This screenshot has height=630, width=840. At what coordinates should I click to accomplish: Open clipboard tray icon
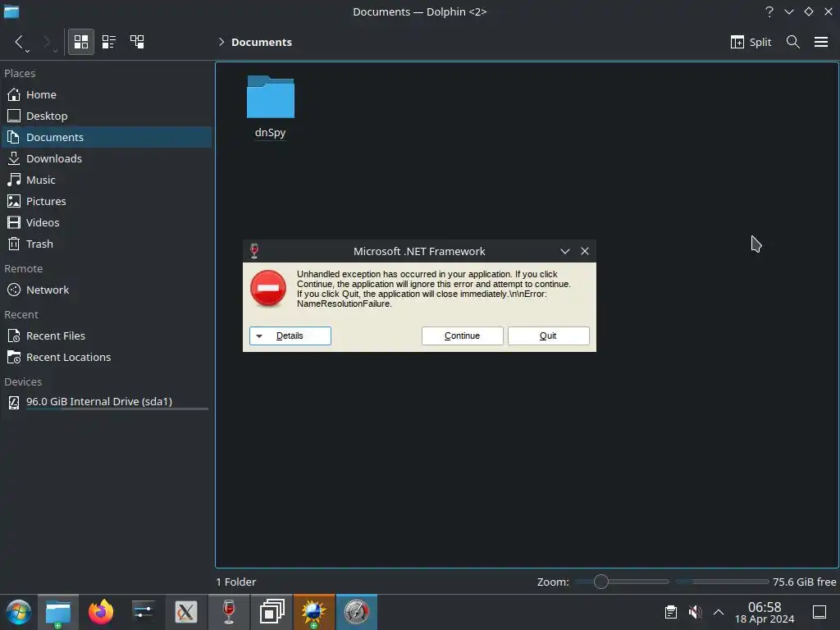click(x=671, y=612)
